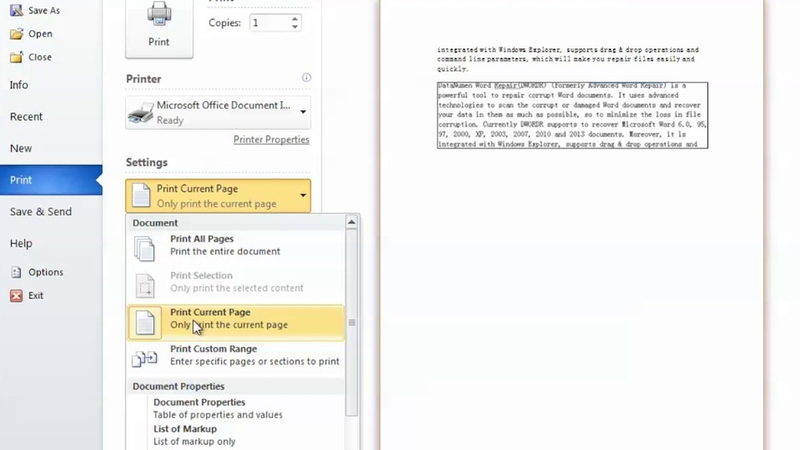Click the red Exit icon
This screenshot has height=450, width=800.
click(x=16, y=295)
